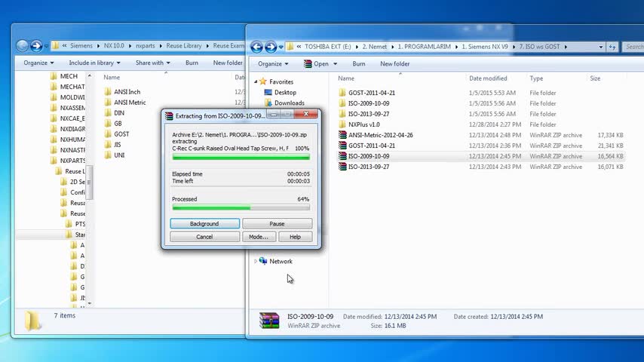The width and height of the screenshot is (644, 362).
Task: Select the ANSI Inch folder
Action: point(127,92)
